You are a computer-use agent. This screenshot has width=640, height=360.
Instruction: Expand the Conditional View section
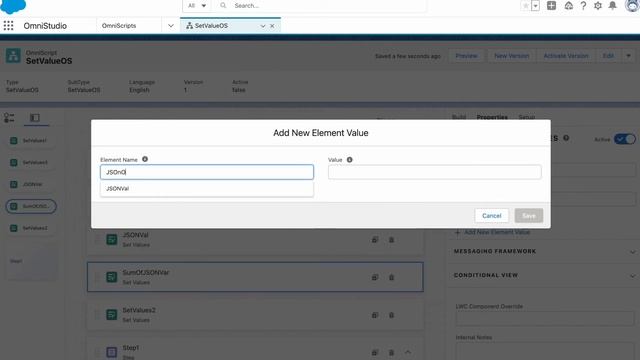pyautogui.click(x=545, y=276)
